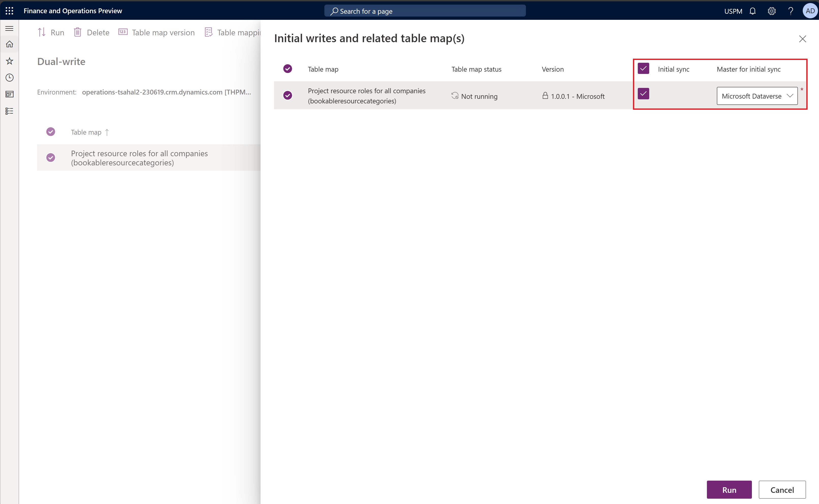The width and height of the screenshot is (819, 504).
Task: Click the Settings gear icon
Action: [772, 10]
